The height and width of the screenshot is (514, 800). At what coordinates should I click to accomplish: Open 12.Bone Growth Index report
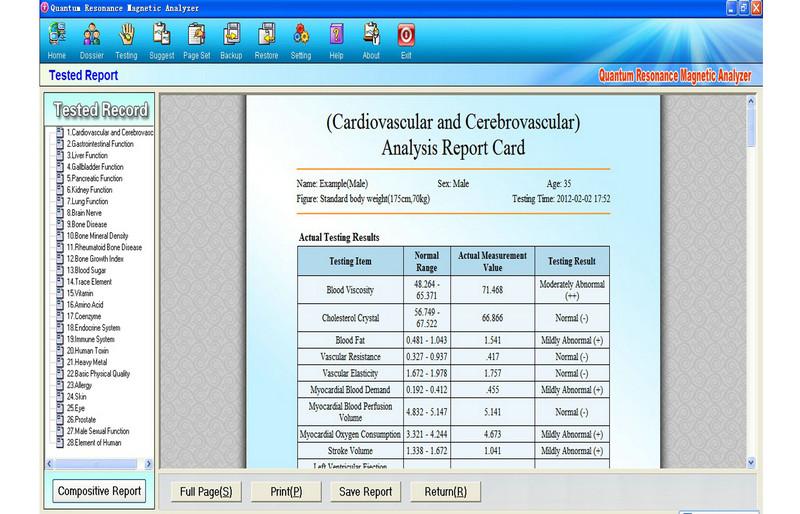click(95, 259)
